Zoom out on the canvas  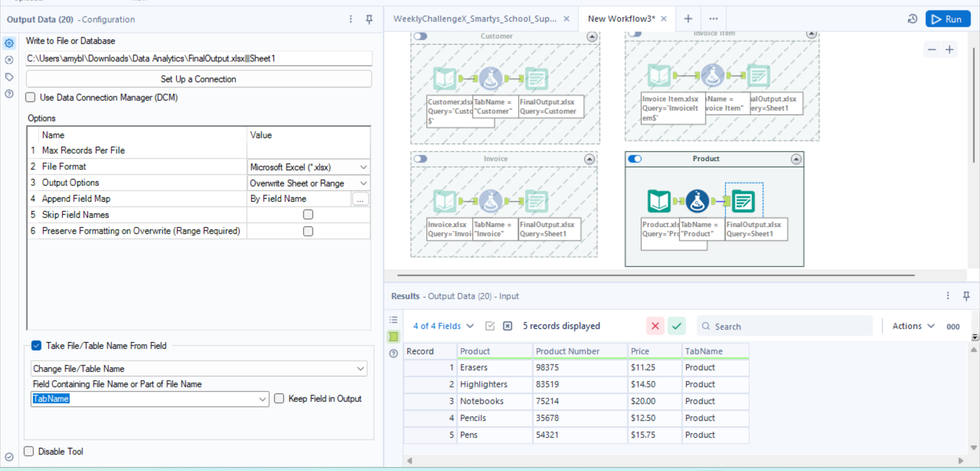(932, 50)
